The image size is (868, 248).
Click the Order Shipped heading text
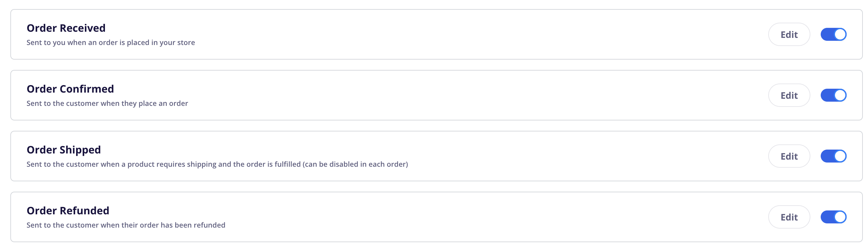(64, 150)
